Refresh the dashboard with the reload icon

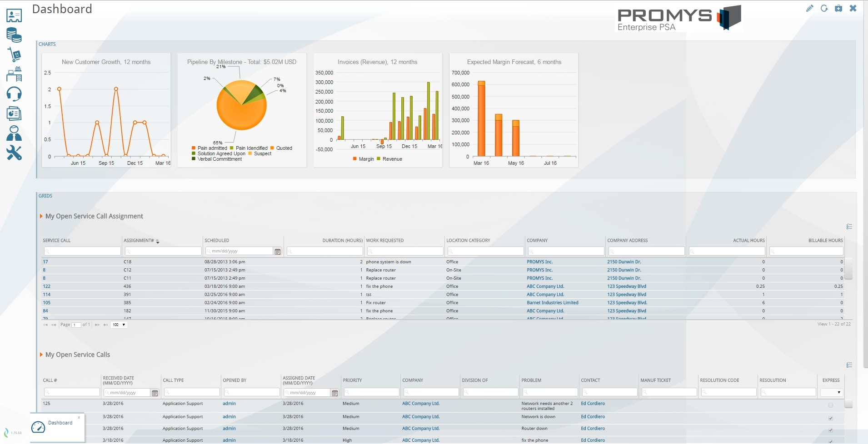click(824, 8)
